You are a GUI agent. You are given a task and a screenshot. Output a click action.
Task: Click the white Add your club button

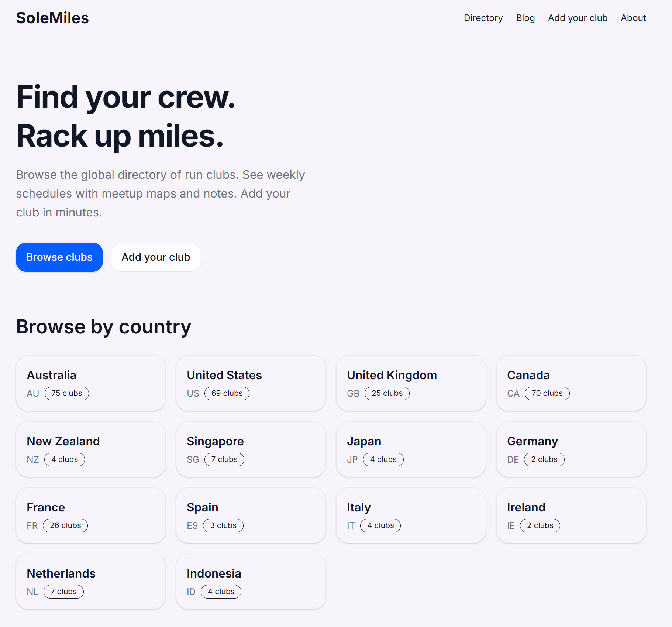click(156, 257)
